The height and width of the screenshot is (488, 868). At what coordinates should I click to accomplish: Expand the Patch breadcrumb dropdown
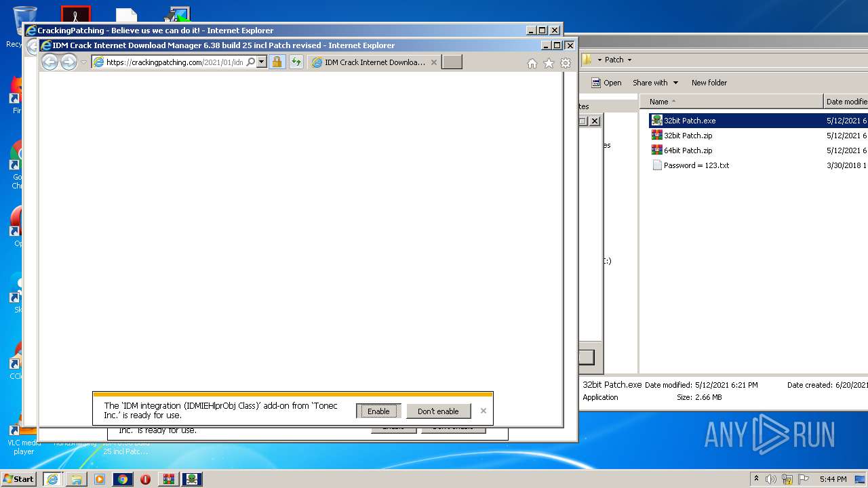(629, 60)
